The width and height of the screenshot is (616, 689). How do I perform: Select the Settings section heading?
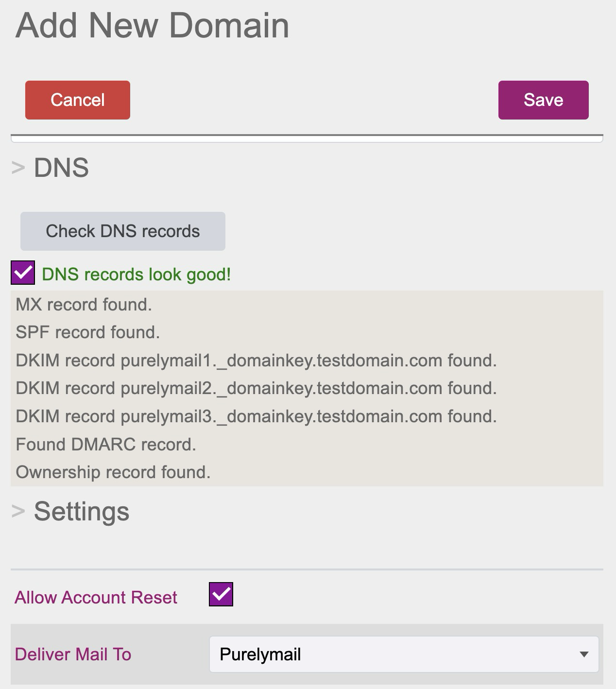82,512
